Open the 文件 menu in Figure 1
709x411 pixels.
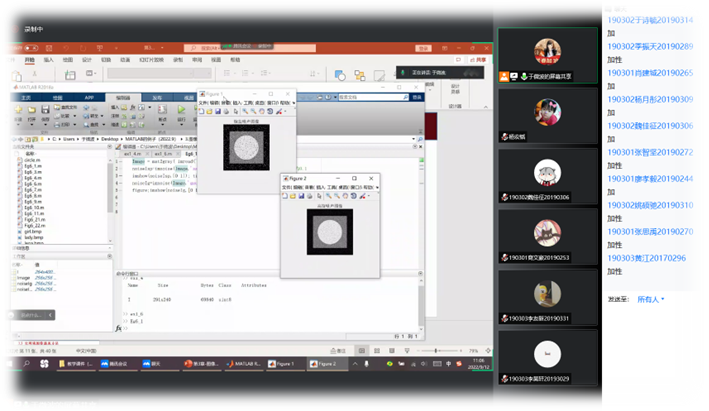(x=202, y=102)
